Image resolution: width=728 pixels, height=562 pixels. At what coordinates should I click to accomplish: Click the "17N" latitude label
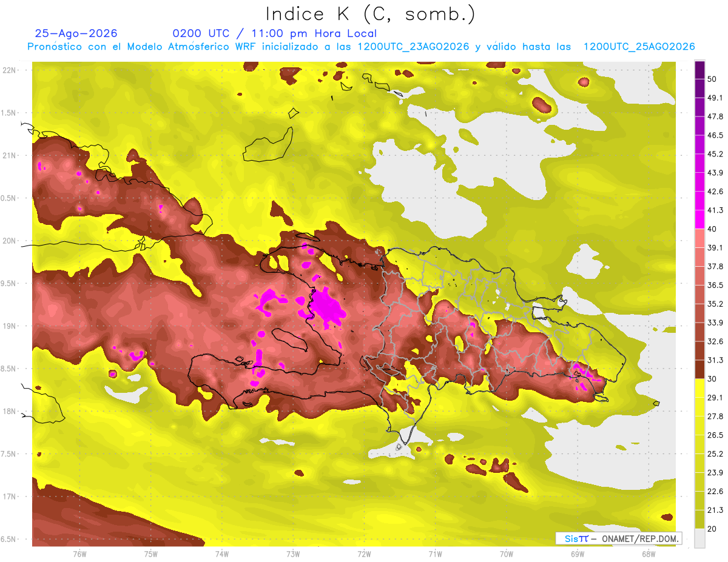coord(9,497)
